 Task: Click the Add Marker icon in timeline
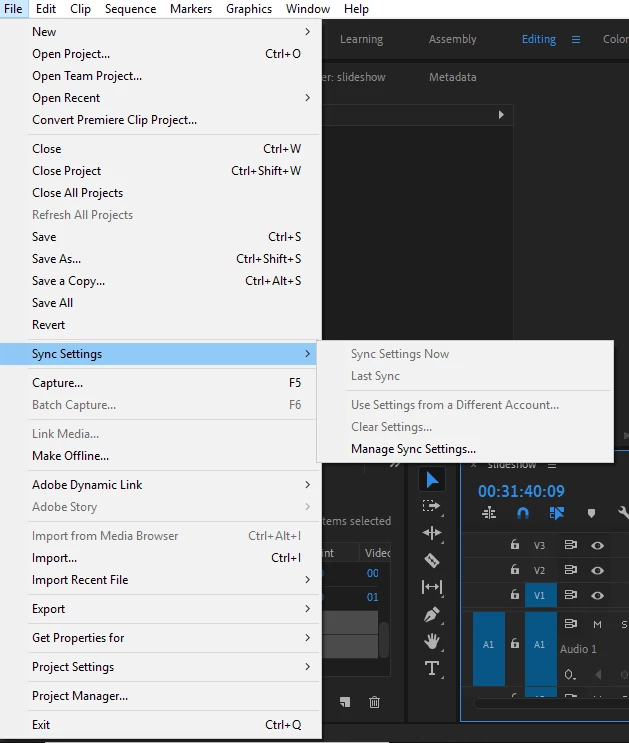pos(591,513)
